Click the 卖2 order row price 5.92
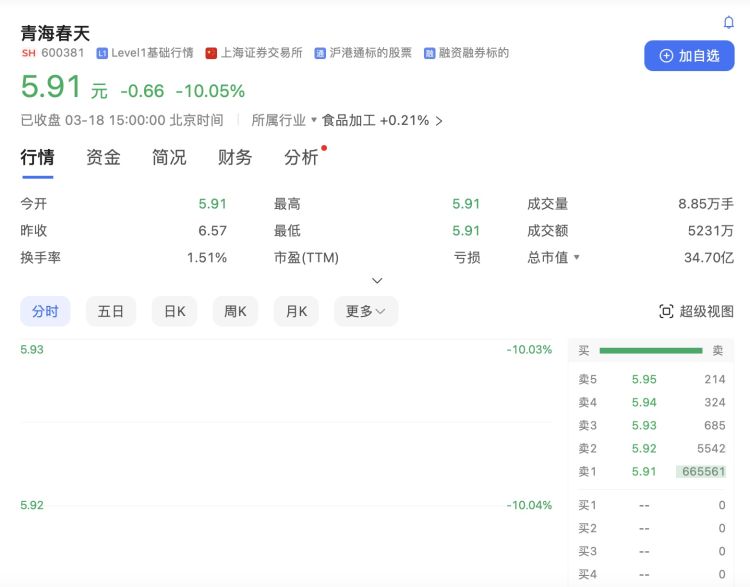This screenshot has height=587, width=750. (x=644, y=448)
